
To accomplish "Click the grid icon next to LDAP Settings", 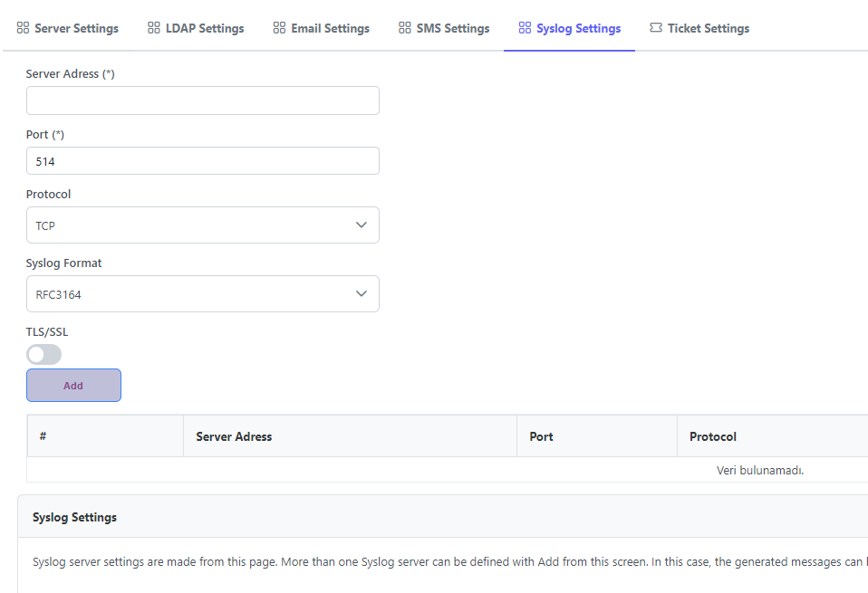I will point(154,28).
